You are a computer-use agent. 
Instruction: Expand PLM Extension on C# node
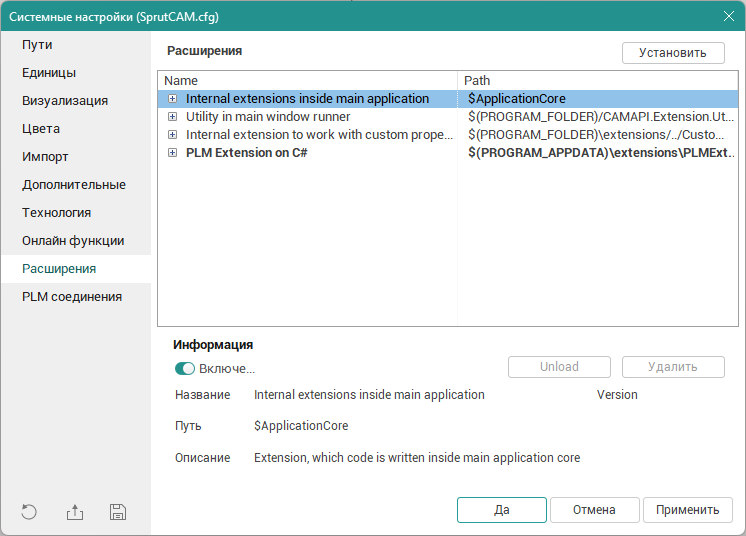coord(173,153)
